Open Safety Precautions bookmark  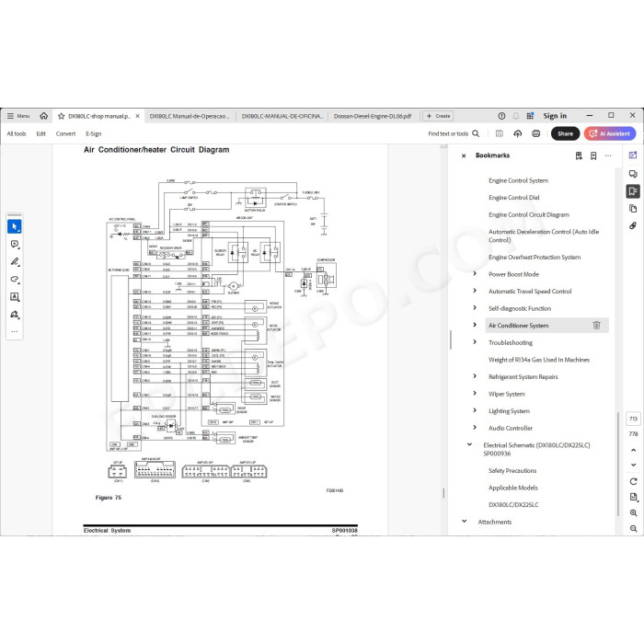[x=512, y=471]
